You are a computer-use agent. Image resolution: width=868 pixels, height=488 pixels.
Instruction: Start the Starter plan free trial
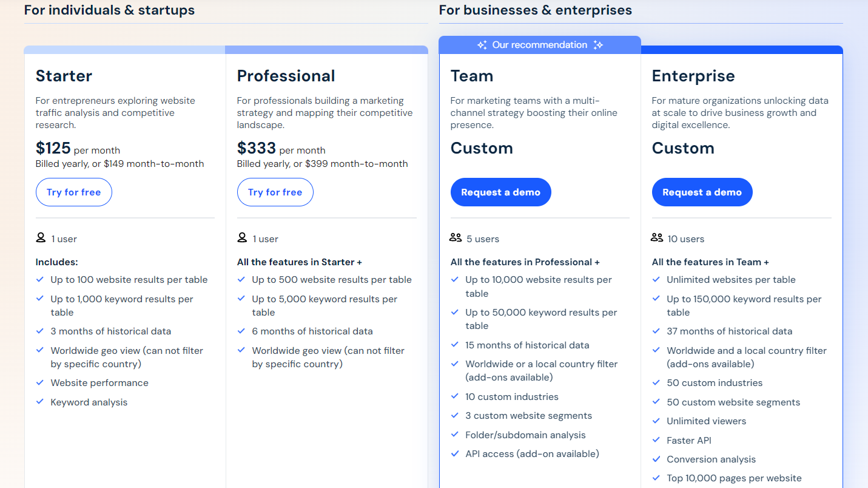coord(74,192)
